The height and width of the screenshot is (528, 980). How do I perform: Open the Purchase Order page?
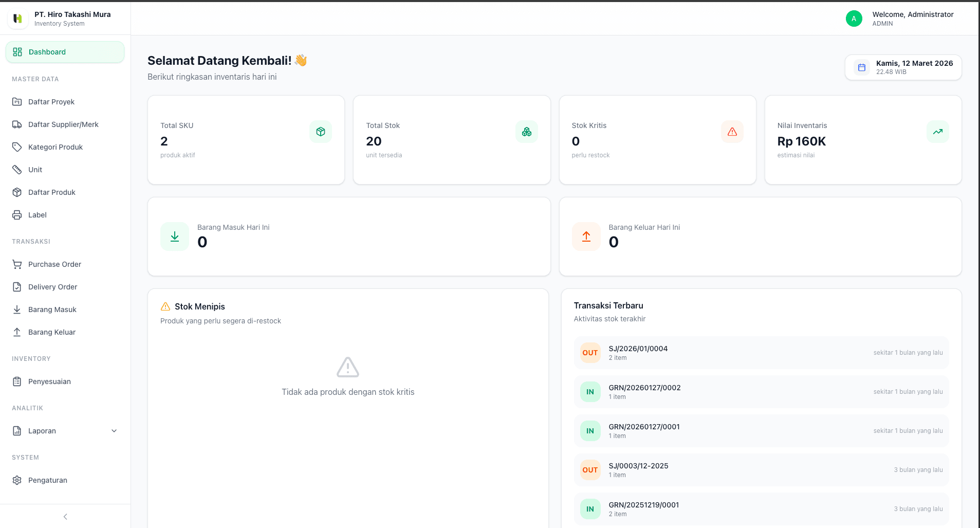point(54,264)
